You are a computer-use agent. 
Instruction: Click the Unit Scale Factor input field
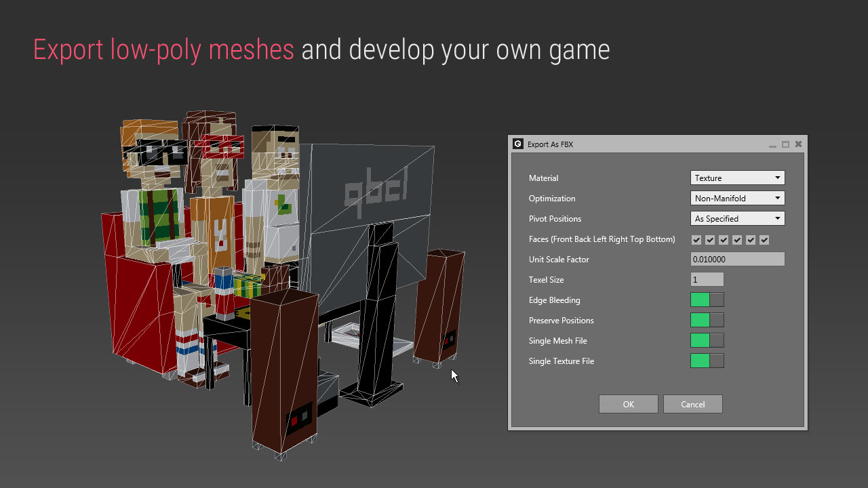coord(737,258)
